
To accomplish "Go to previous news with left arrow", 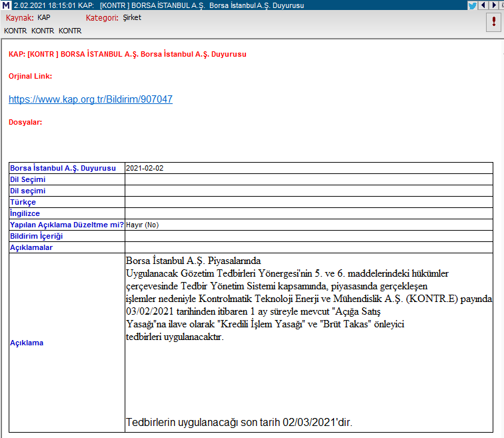I will click(483, 5).
